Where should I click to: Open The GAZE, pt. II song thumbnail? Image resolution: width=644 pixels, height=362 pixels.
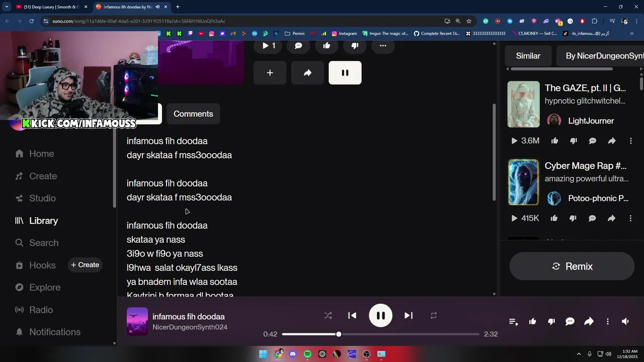click(x=523, y=104)
